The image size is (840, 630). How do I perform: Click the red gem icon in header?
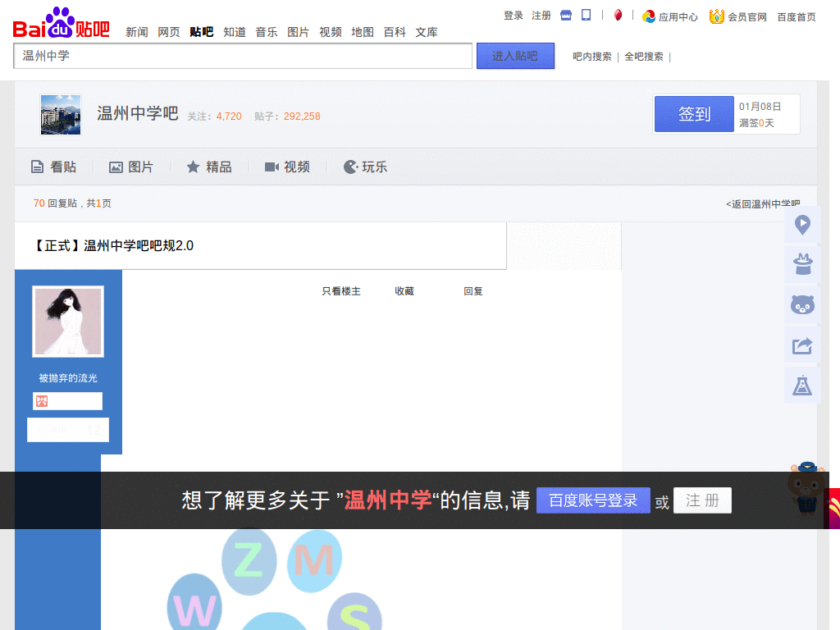point(618,16)
